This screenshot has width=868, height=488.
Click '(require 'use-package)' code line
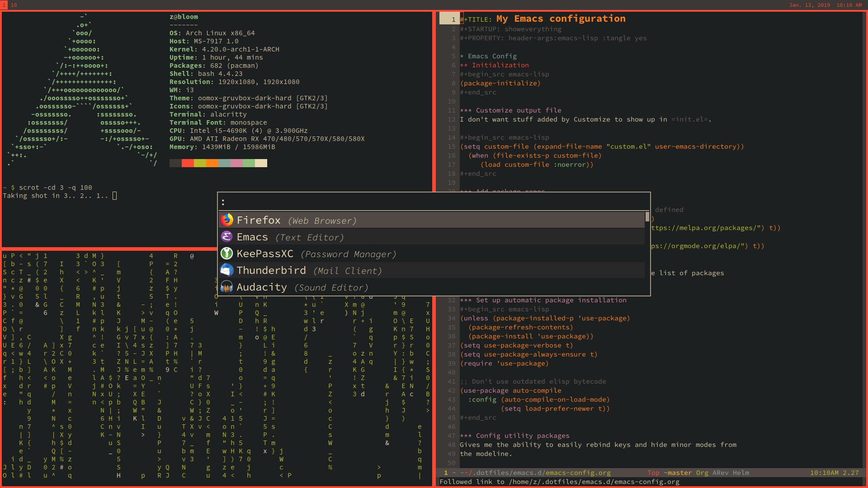pyautogui.click(x=504, y=363)
